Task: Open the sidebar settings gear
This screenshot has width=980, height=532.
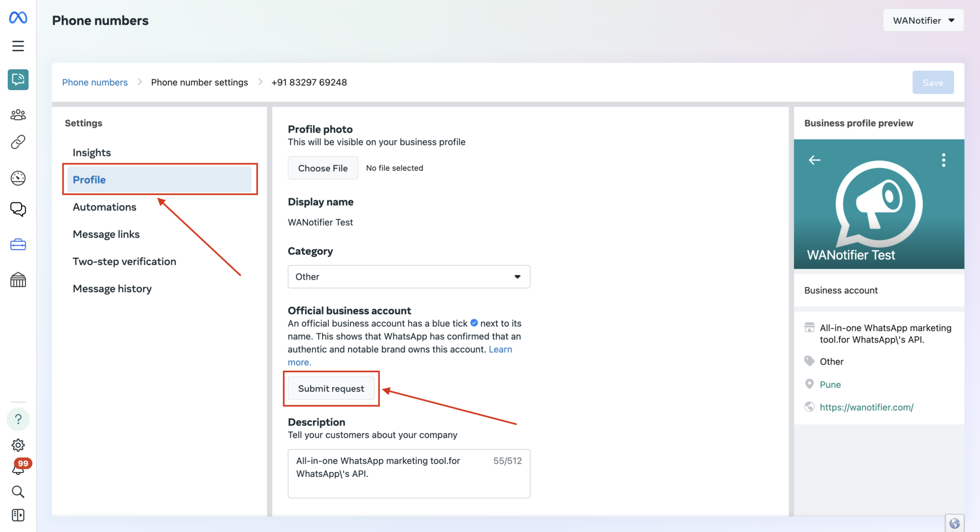Action: 18,444
